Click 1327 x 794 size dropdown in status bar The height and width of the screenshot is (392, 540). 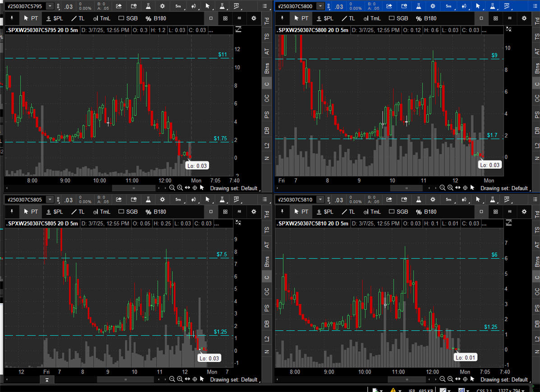coord(511,390)
